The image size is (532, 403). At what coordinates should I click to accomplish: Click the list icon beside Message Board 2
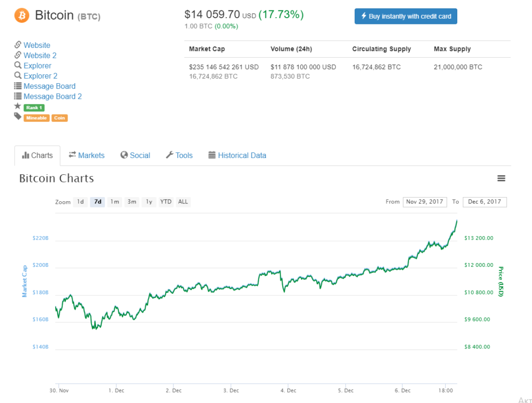coord(18,96)
